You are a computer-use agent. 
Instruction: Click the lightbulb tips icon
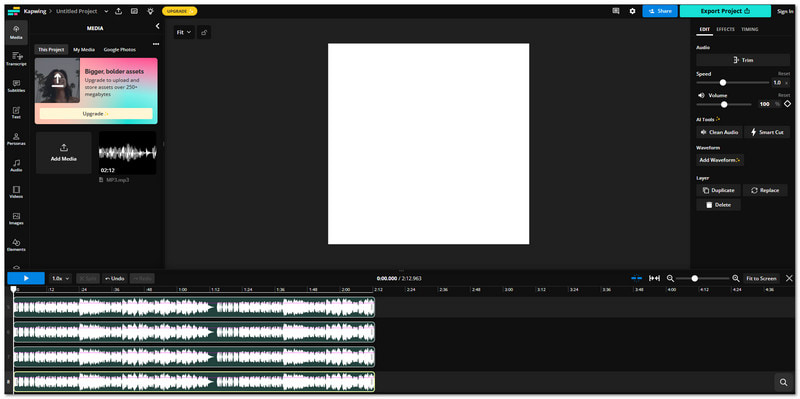pyautogui.click(x=150, y=11)
